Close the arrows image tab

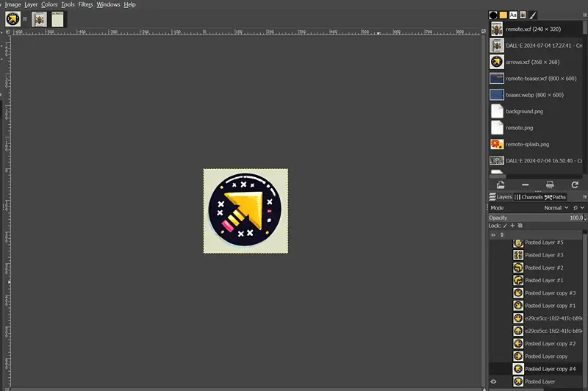(x=25, y=19)
